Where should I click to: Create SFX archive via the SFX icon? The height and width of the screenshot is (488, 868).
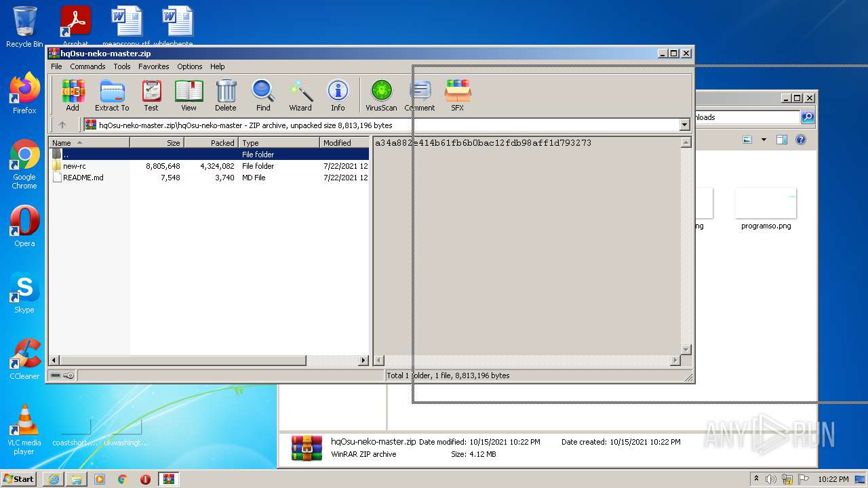pos(458,95)
